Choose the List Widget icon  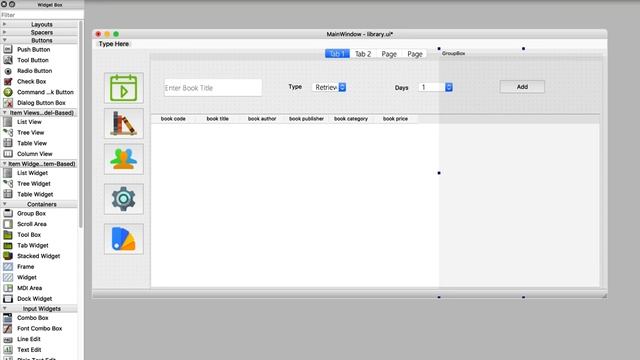[x=8, y=173]
